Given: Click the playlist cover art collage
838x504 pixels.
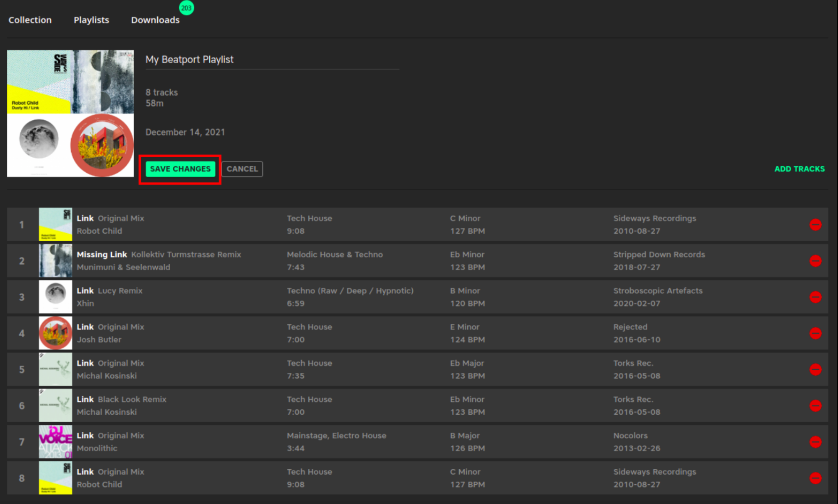Looking at the screenshot, I should 70,114.
